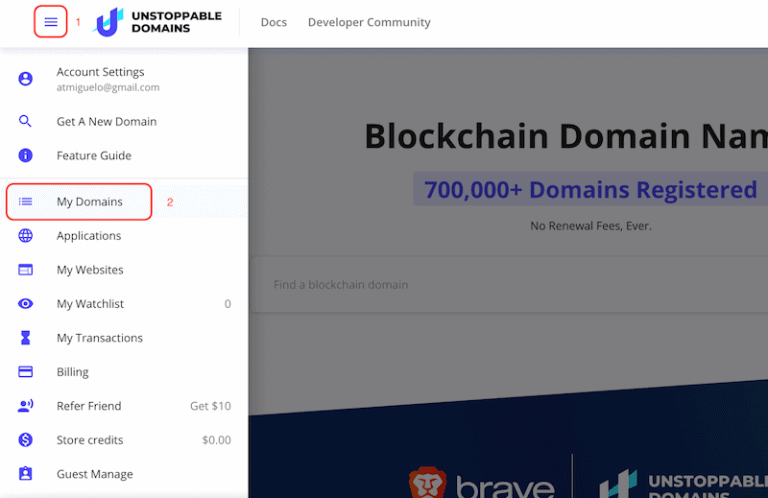Screen dimensions: 768x498
Task: Open Guest Manage
Action: [124, 474]
